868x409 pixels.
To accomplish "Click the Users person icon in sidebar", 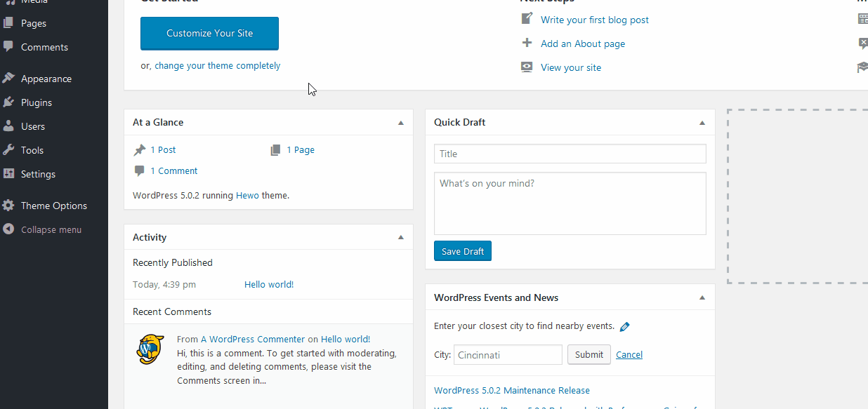I will click(x=8, y=126).
